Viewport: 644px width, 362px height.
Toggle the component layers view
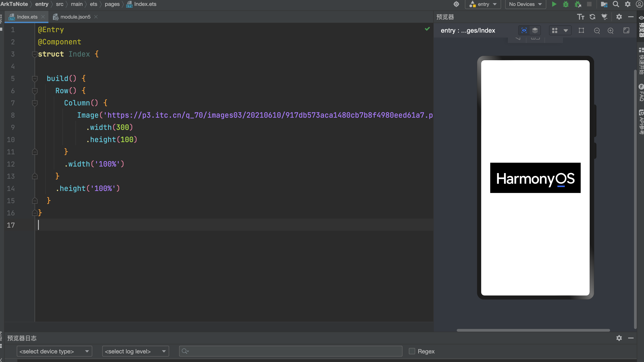coord(535,31)
